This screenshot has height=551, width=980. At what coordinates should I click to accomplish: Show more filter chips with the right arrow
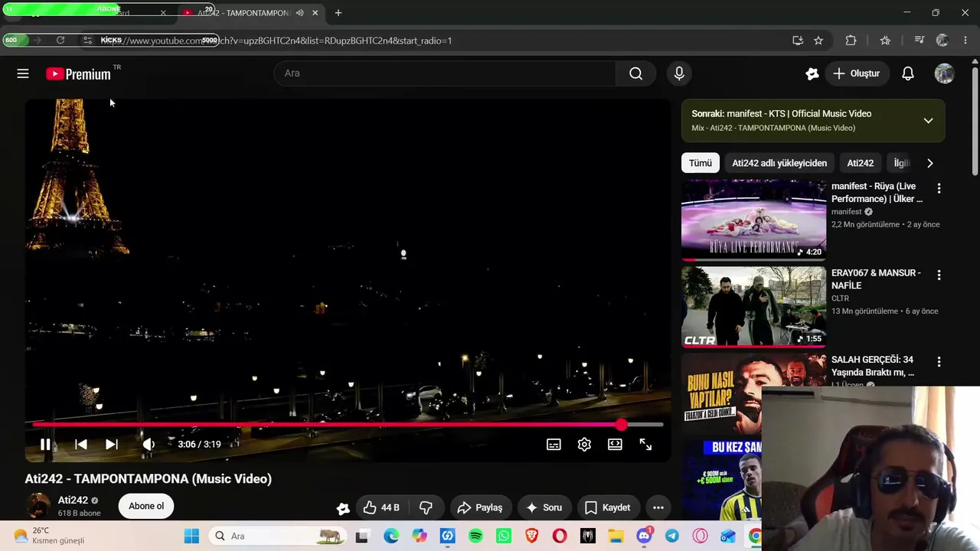pyautogui.click(x=930, y=163)
